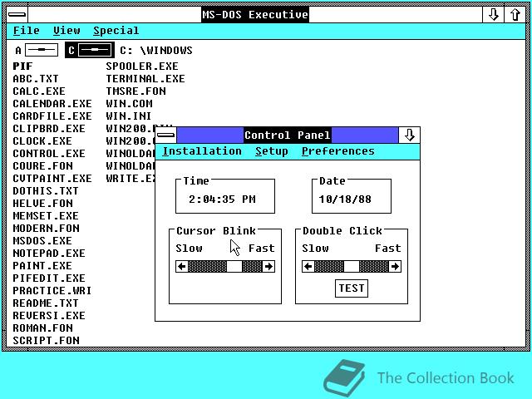The height and width of the screenshot is (399, 532).
Task: Click Double Click slider thumb
Action: coord(352,266)
